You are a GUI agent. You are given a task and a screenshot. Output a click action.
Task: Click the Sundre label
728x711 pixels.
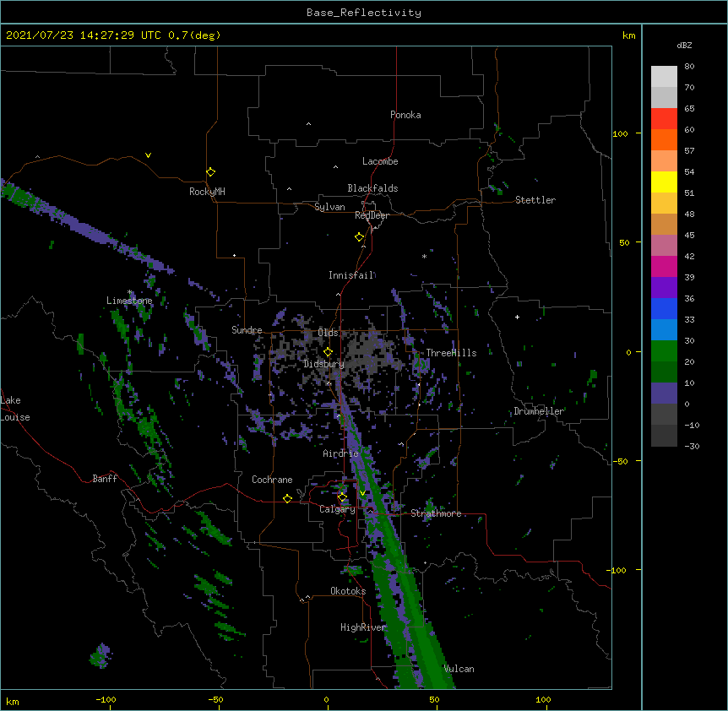(x=247, y=330)
